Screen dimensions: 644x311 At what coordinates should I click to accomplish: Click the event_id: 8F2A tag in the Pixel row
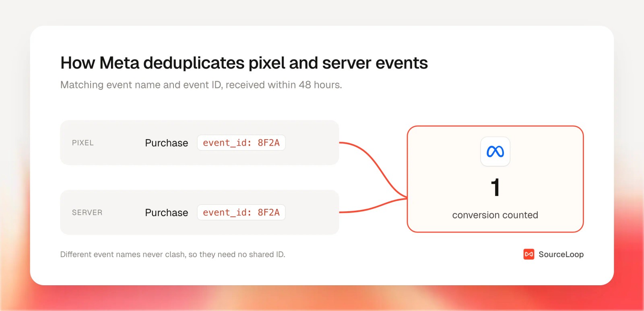coord(241,143)
